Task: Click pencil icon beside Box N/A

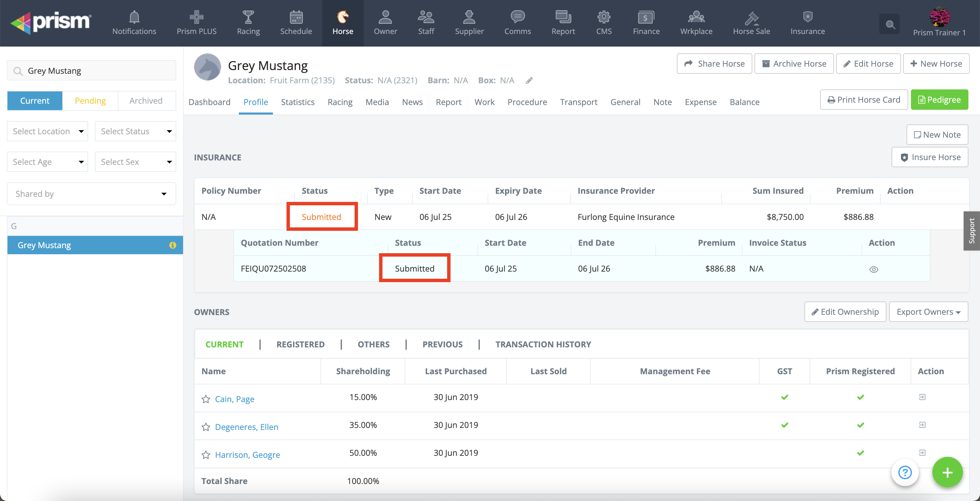Action: coord(529,81)
